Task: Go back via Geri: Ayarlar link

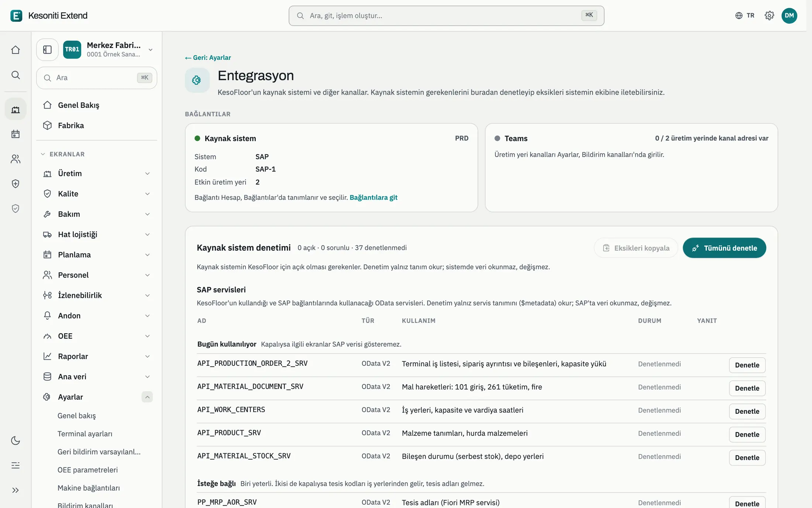Action: tap(208, 58)
